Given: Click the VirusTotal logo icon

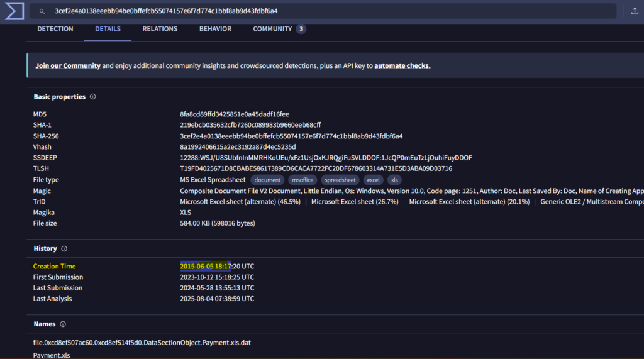Looking at the screenshot, I should pyautogui.click(x=14, y=11).
